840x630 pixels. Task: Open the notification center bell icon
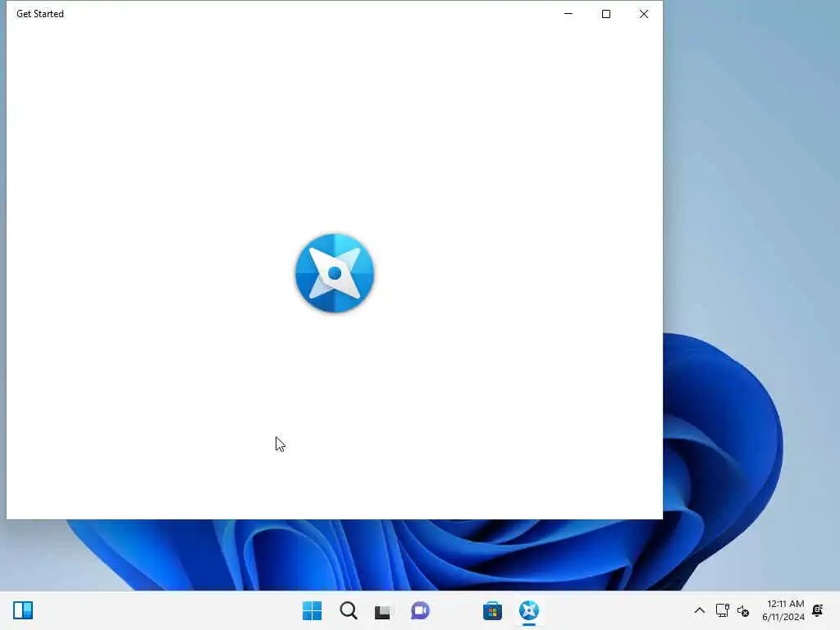tap(818, 610)
